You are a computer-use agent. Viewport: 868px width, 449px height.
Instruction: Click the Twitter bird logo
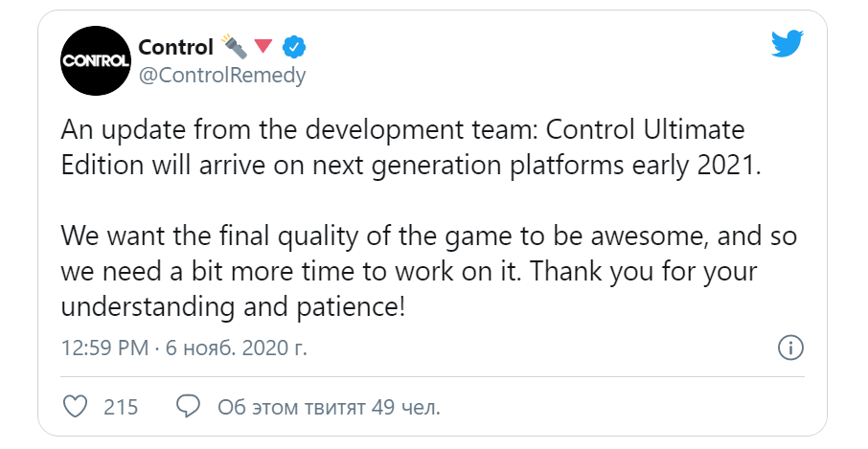point(787,41)
